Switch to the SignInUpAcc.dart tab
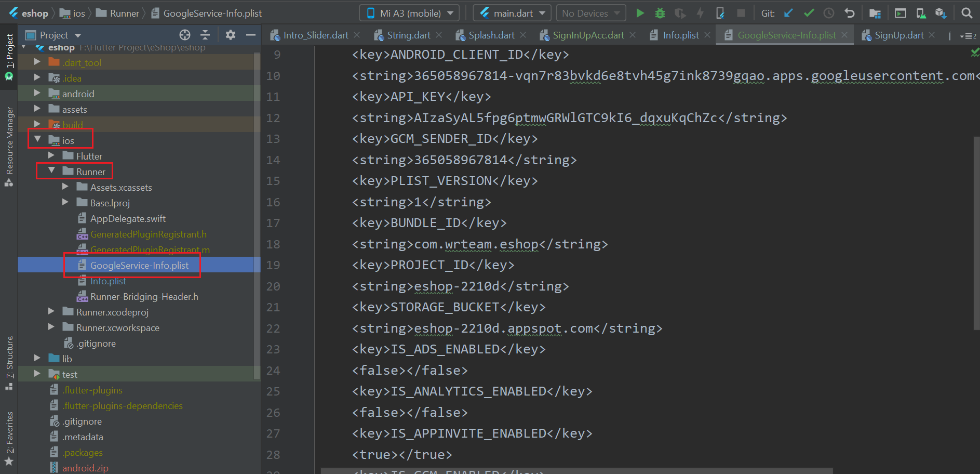The width and height of the screenshot is (980, 474). [x=588, y=35]
